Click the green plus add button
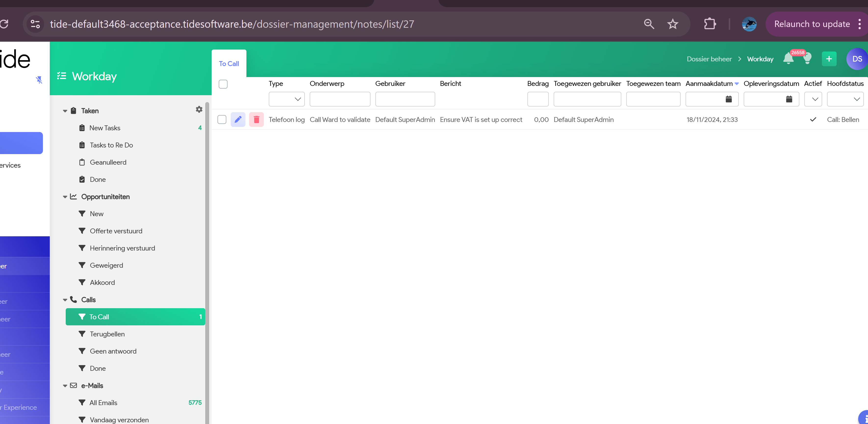Viewport: 868px width, 424px height. coord(829,59)
